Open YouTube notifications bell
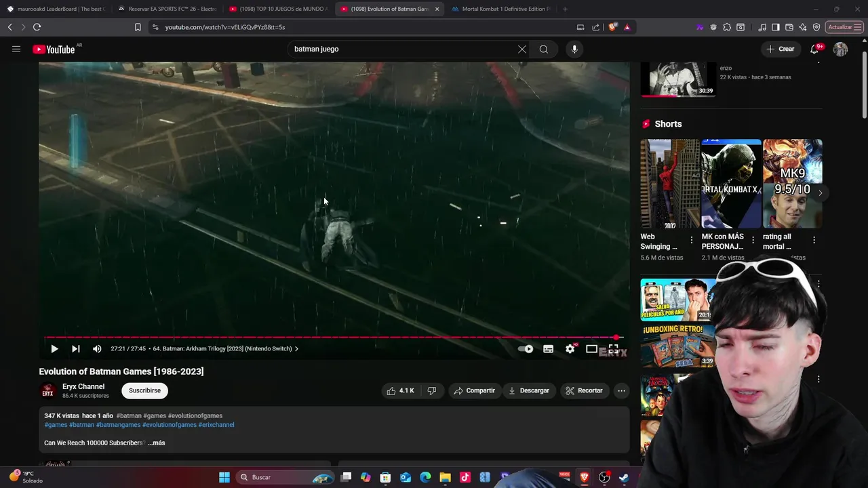Viewport: 868px width, 488px height. coord(815,49)
